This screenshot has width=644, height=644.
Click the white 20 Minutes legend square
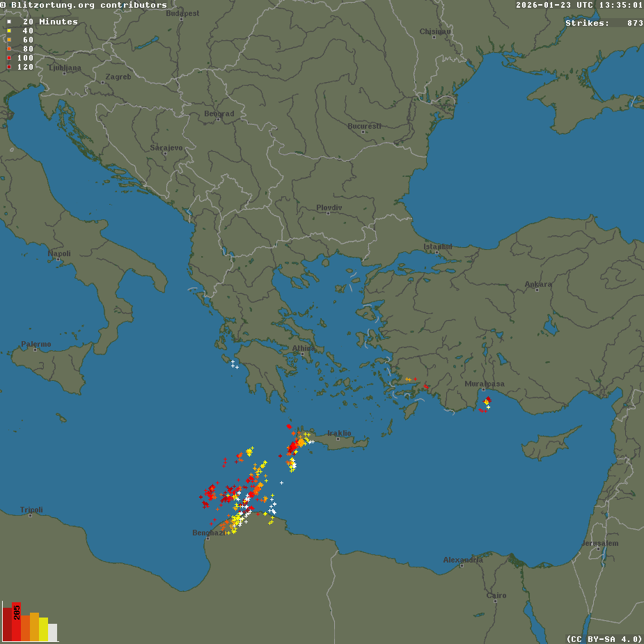point(9,22)
